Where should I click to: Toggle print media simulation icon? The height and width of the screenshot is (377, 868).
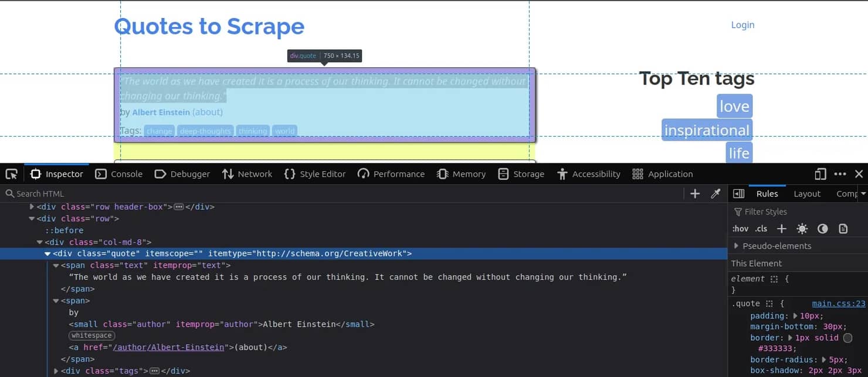843,229
